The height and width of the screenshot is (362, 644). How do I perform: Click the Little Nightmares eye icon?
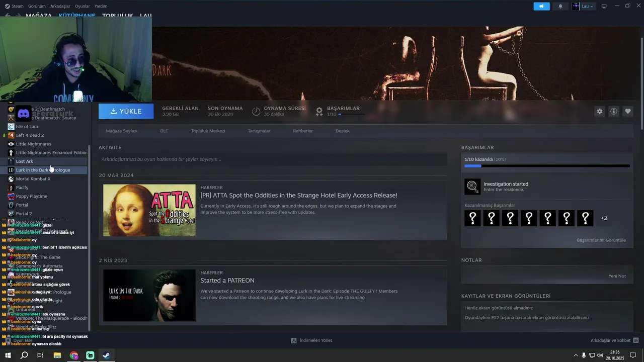(11, 144)
